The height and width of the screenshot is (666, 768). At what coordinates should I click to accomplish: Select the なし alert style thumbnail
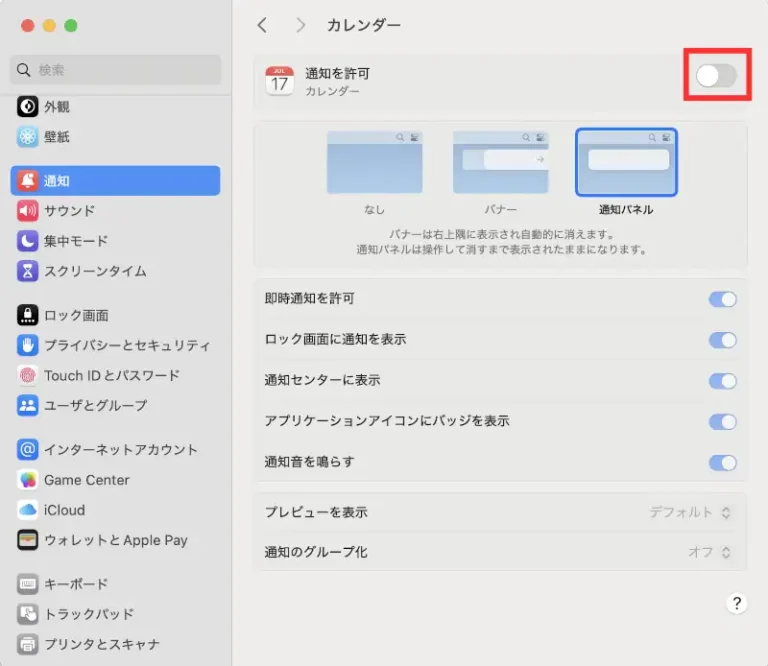pos(375,162)
